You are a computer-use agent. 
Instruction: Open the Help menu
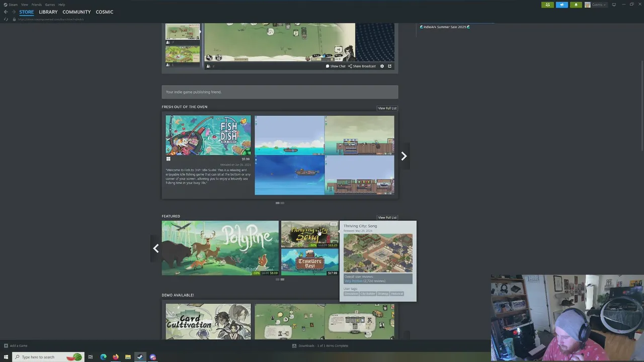pos(61,5)
